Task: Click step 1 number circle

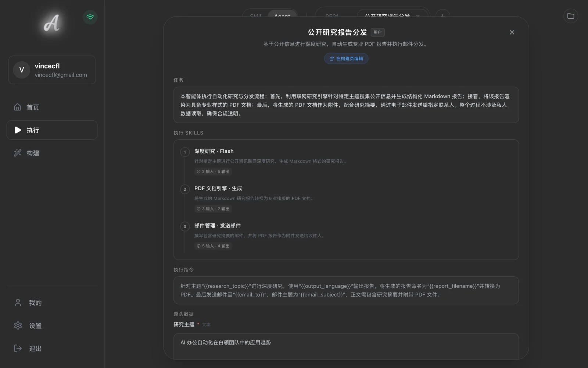Action: (x=185, y=152)
